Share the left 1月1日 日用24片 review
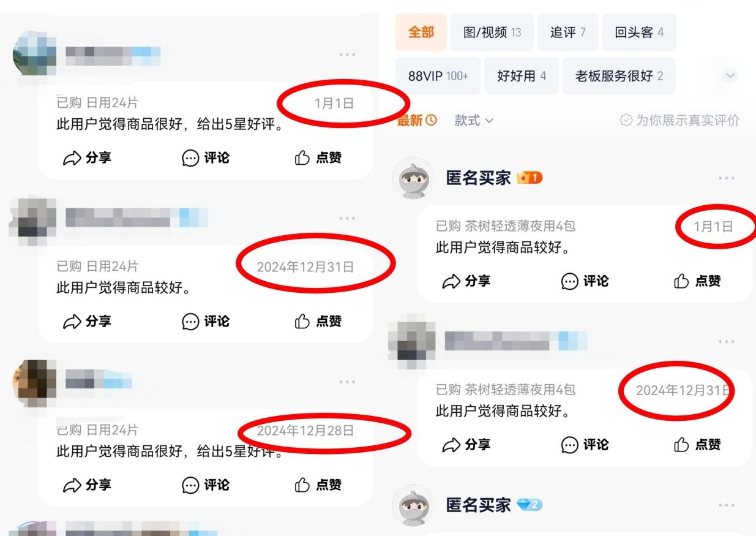This screenshot has width=756, height=536. coord(87,158)
